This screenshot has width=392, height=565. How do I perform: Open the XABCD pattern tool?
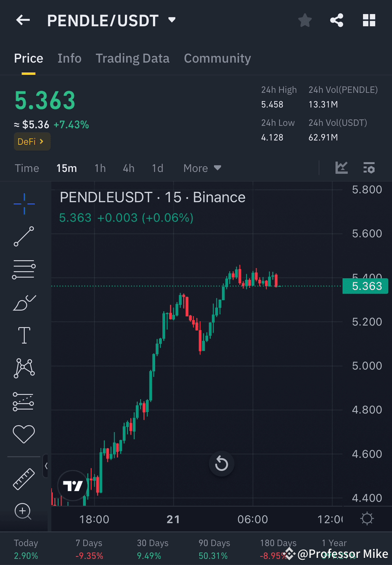(23, 368)
